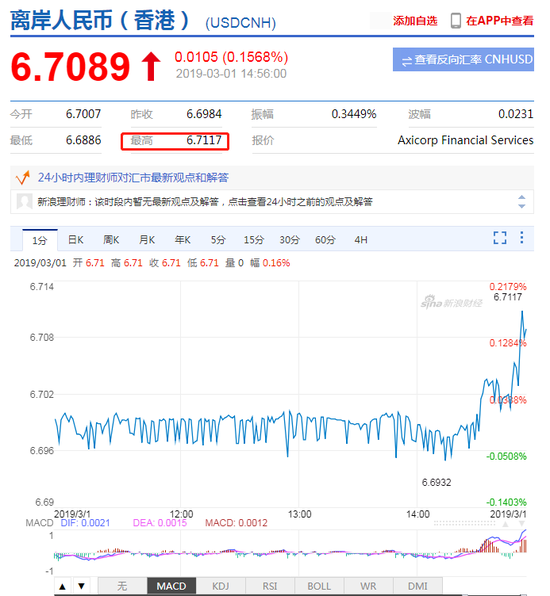The height and width of the screenshot is (596, 550).
Task: Click the DIF: 0.0021 label
Action: 85,523
